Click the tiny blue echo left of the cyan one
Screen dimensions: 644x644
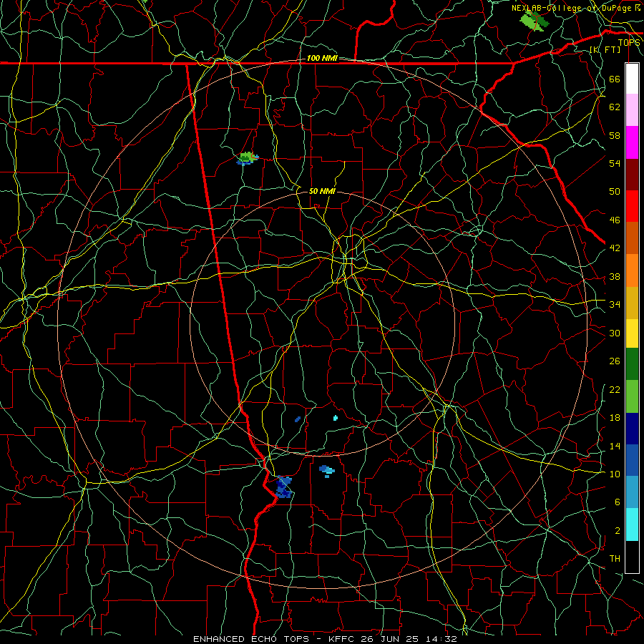coord(298,419)
